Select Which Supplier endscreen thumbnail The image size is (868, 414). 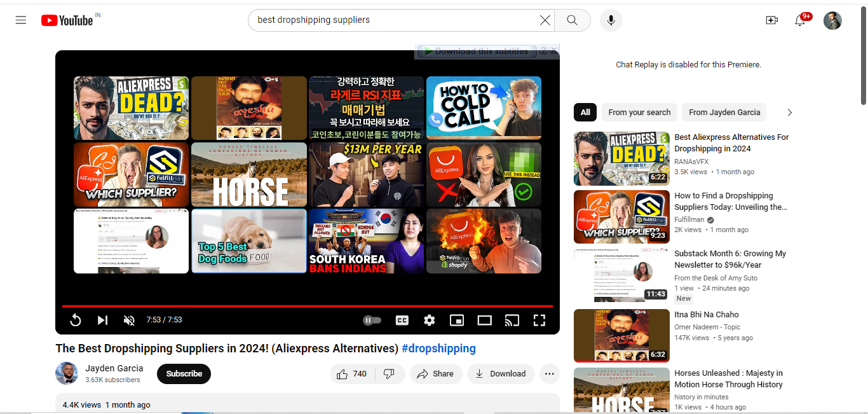132,175
